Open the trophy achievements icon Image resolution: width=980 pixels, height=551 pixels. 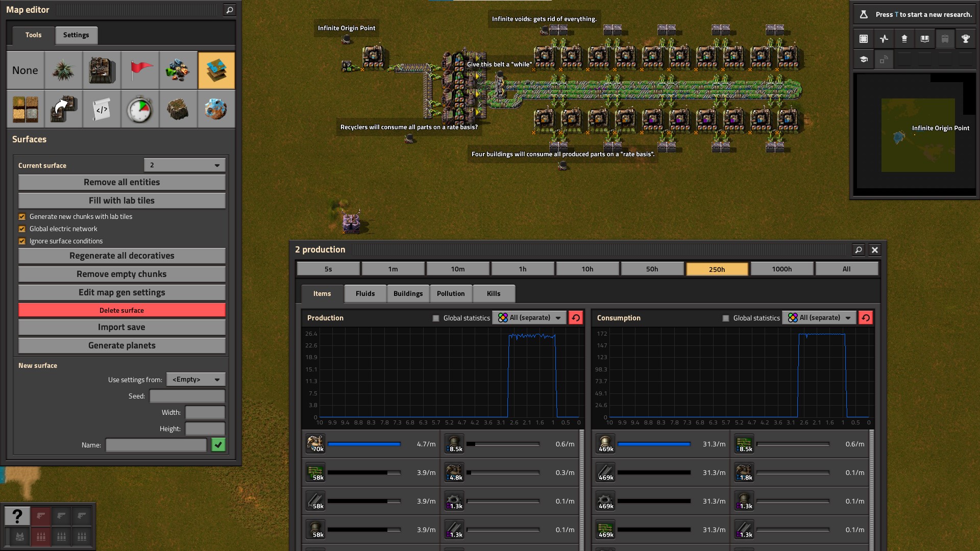tap(965, 39)
